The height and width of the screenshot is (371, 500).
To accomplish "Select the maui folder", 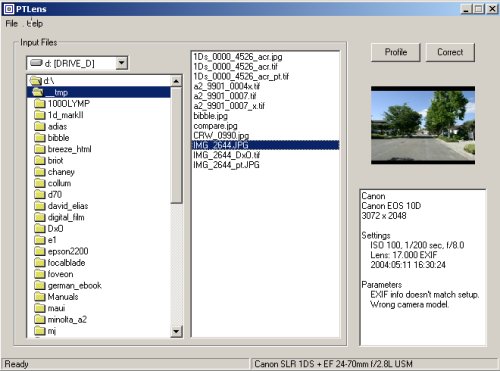I will (x=50, y=308).
